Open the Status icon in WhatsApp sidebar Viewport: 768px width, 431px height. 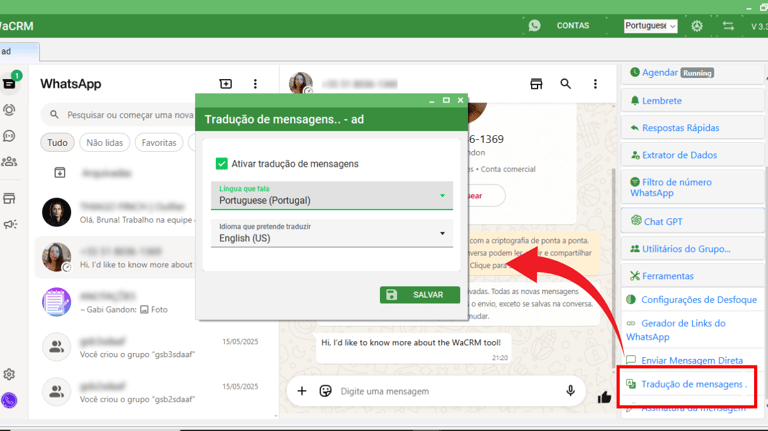(9, 110)
